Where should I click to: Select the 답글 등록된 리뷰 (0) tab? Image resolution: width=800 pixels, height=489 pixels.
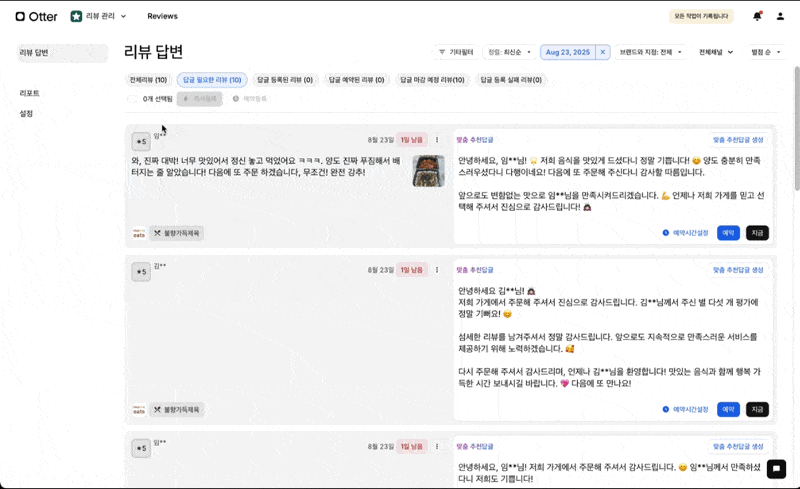[285, 80]
